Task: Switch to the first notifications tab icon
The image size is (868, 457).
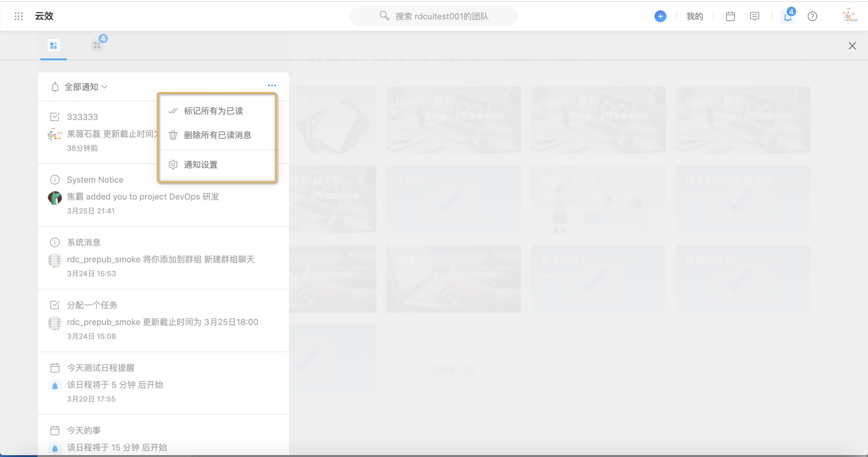Action: 54,45
